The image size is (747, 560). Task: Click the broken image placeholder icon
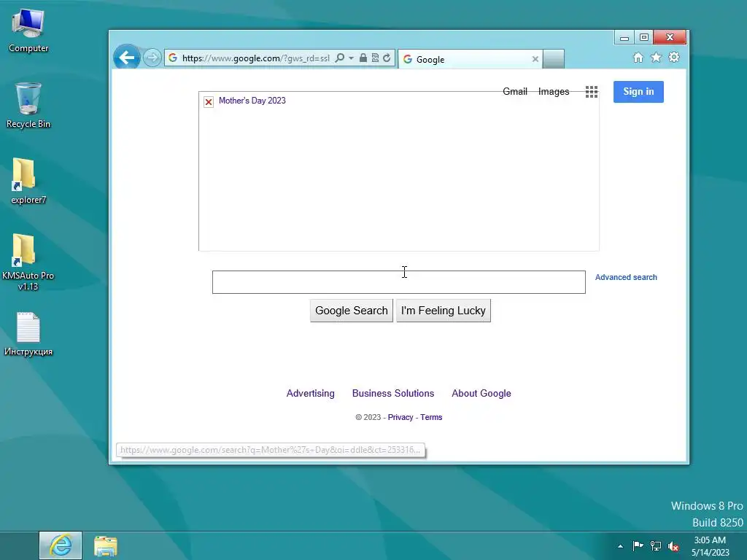pos(209,102)
